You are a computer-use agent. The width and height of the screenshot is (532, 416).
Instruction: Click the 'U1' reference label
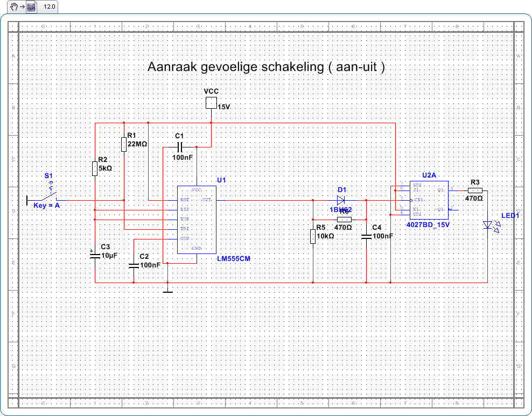pyautogui.click(x=221, y=180)
